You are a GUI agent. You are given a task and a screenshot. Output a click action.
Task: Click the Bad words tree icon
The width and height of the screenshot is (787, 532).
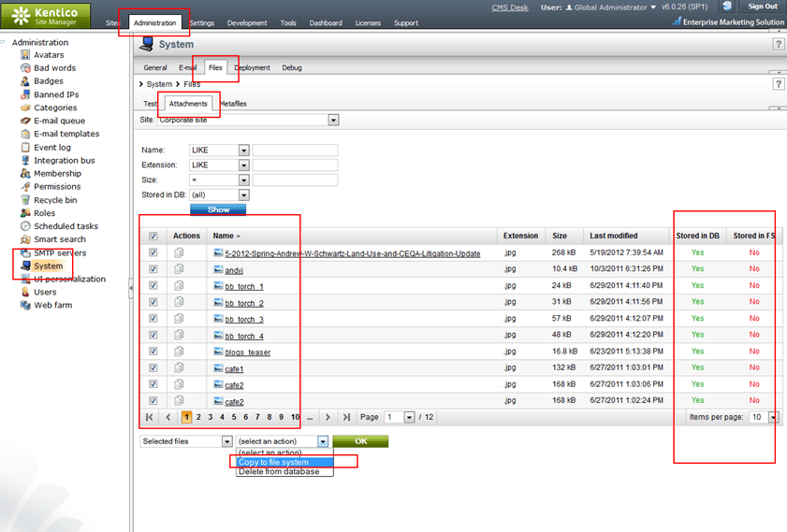25,67
